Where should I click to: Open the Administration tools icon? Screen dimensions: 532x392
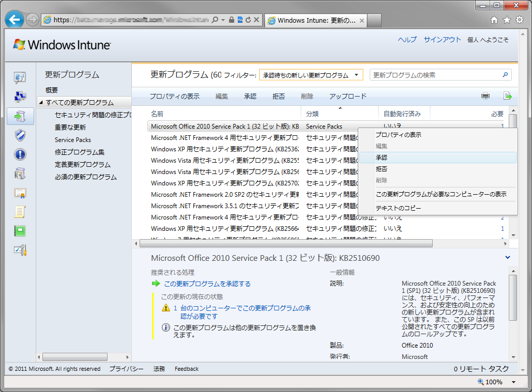[20, 250]
